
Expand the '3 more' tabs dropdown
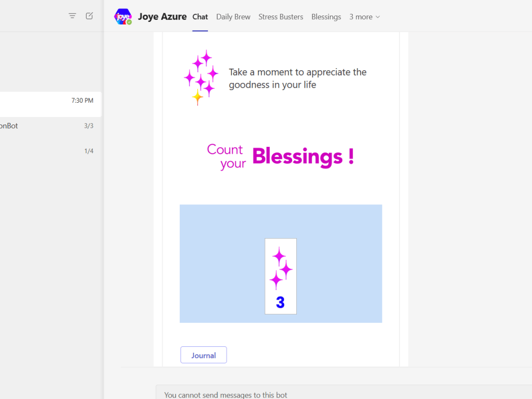[x=365, y=16]
